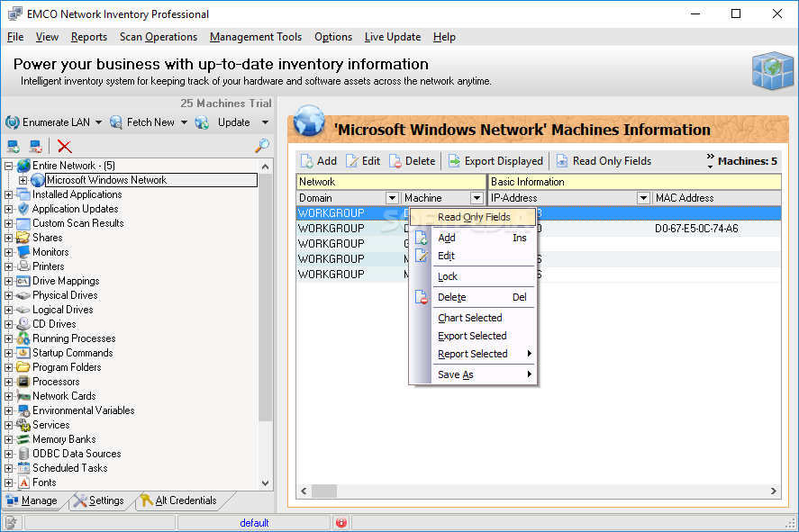Click the Drive Mappings icon

(x=23, y=281)
